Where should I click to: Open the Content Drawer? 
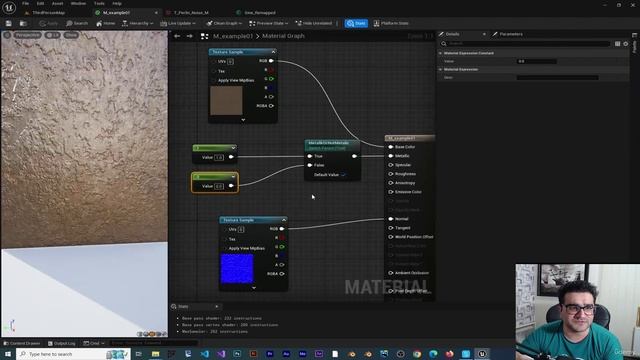click(x=22, y=343)
